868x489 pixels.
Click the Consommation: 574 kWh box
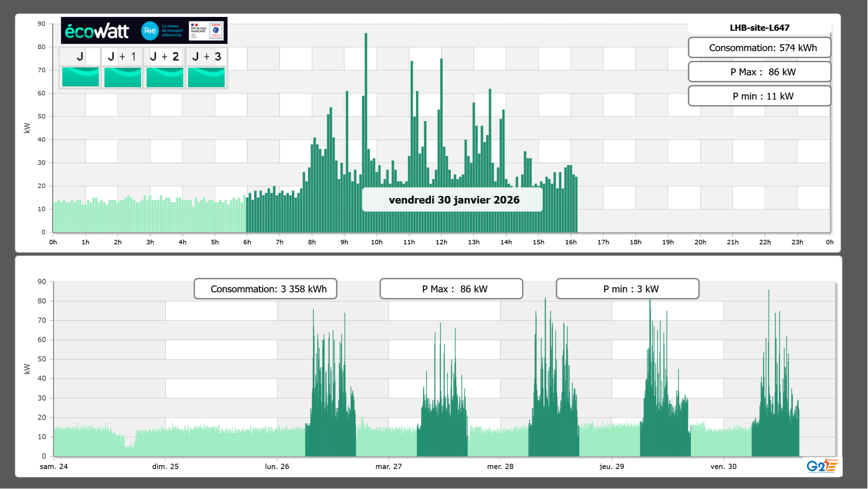pos(759,48)
